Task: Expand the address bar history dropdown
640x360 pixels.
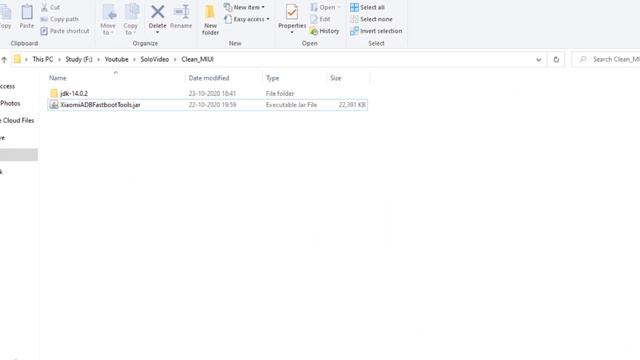Action: 539,60
